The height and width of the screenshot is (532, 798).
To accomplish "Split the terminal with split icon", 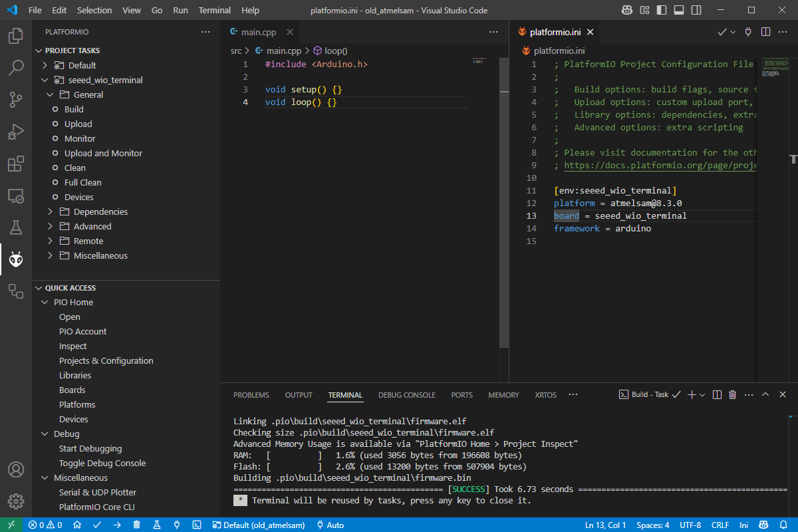I will pos(717,394).
